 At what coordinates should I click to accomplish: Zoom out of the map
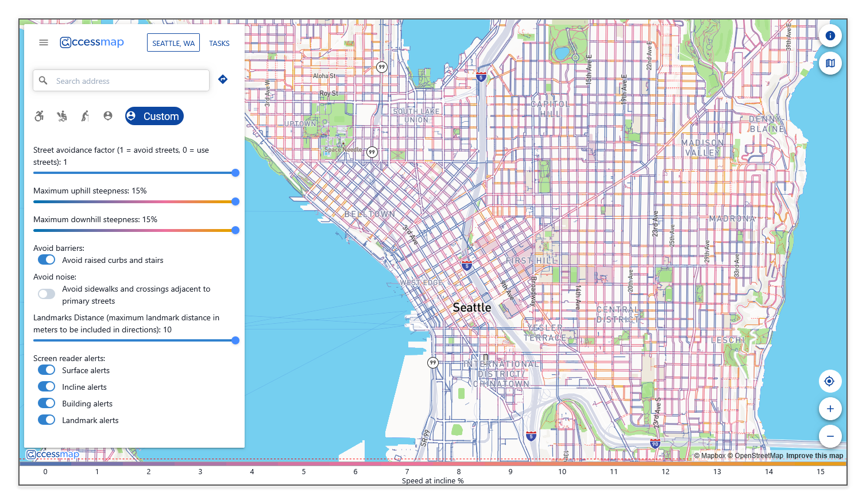coord(830,436)
